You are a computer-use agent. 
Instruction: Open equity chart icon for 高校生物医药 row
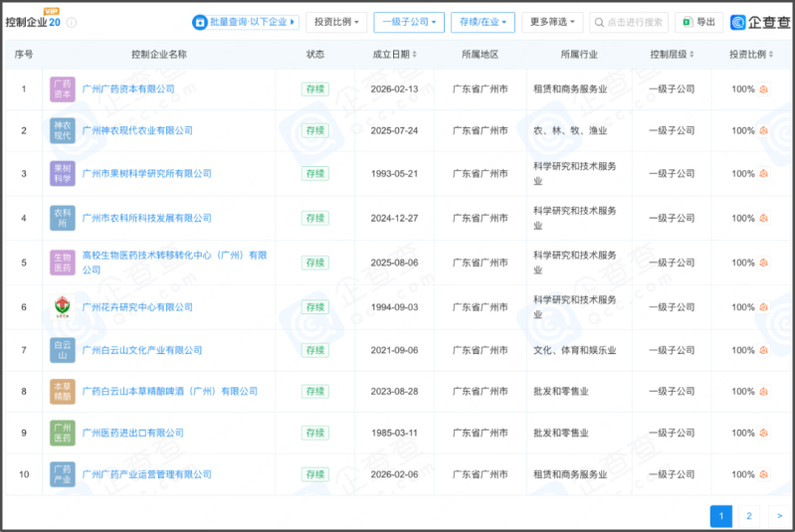763,263
